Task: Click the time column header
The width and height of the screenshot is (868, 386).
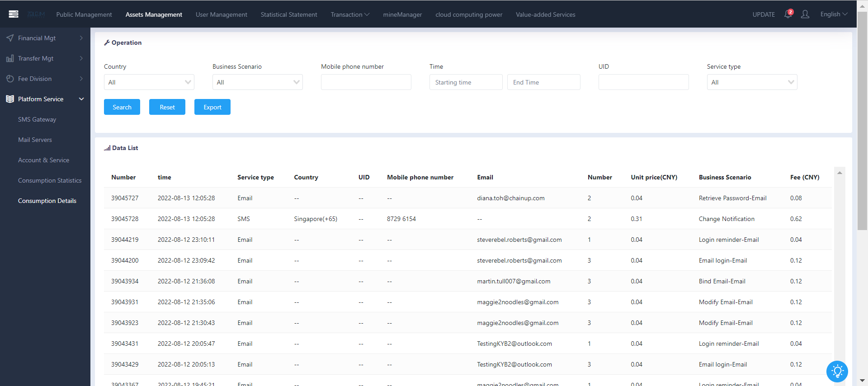Action: (x=164, y=177)
